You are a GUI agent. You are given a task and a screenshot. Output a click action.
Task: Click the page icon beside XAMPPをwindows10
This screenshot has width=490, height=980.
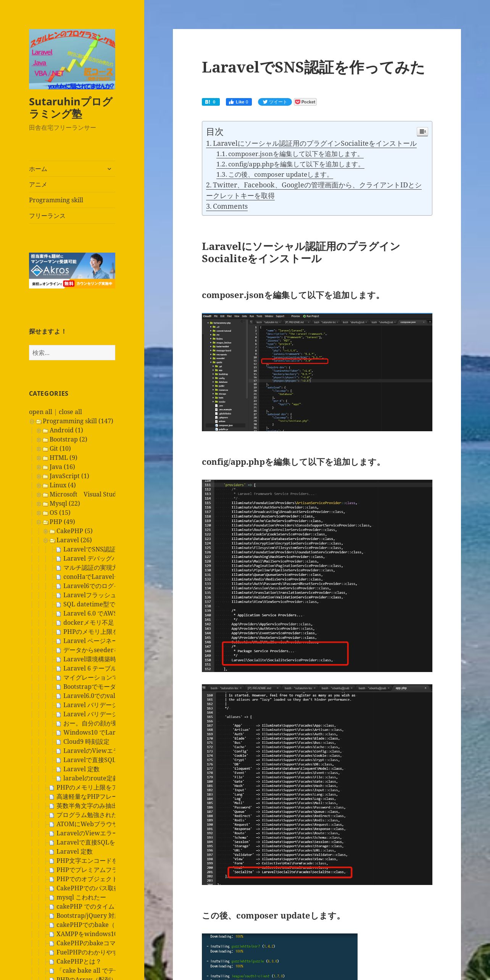pyautogui.click(x=52, y=934)
